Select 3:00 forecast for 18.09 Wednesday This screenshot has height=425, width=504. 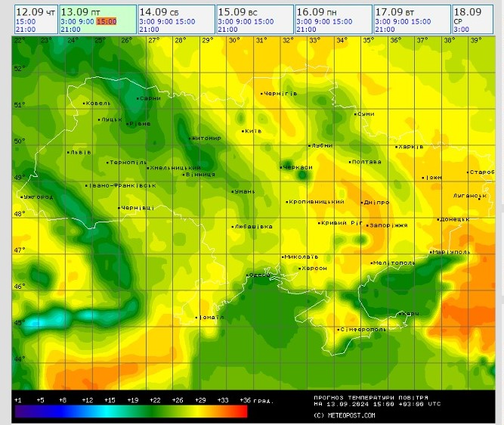462,29
